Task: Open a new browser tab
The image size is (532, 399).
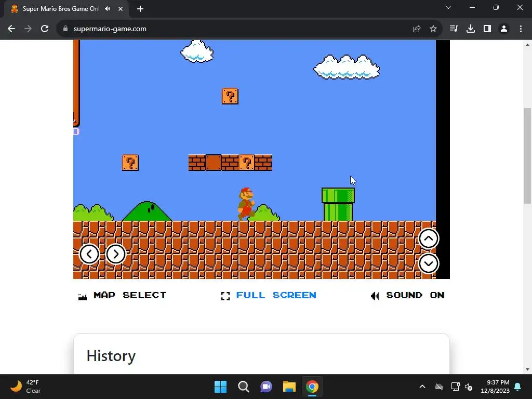Action: 140,9
